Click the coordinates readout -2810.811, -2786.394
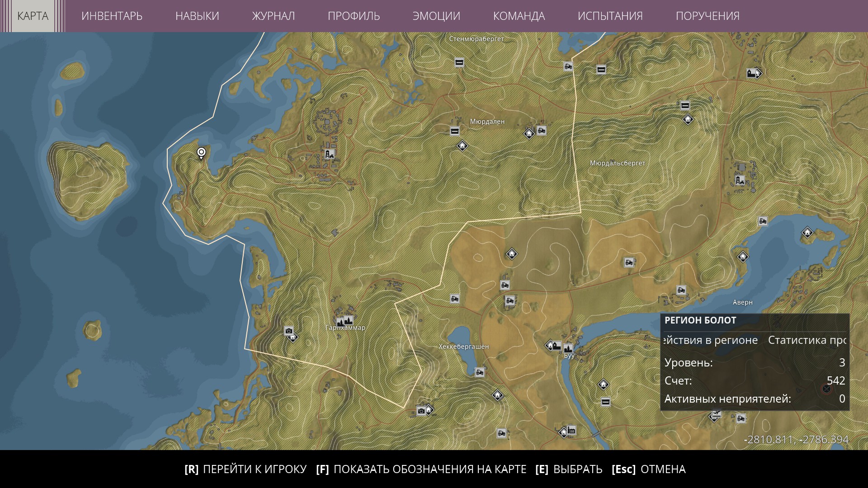Screen dimensions: 868x488 796,440
